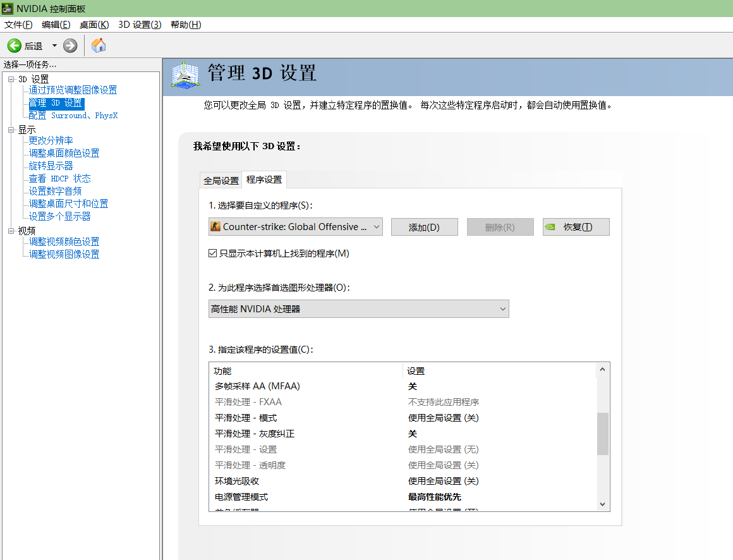Click the Counter-strike game icon in program selector
This screenshot has height=560, width=733.
(217, 226)
